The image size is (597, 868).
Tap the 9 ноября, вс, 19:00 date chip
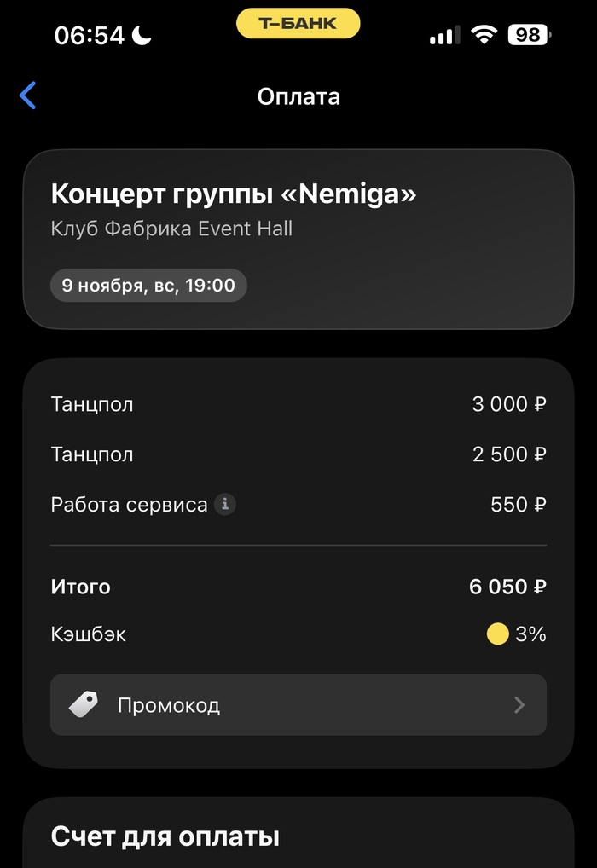click(x=148, y=285)
